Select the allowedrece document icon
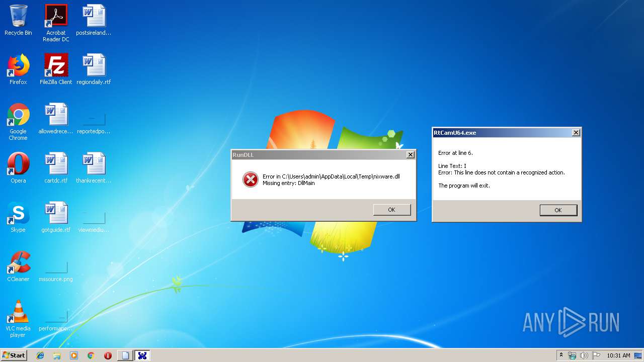This screenshot has height=362, width=644. pyautogui.click(x=56, y=119)
